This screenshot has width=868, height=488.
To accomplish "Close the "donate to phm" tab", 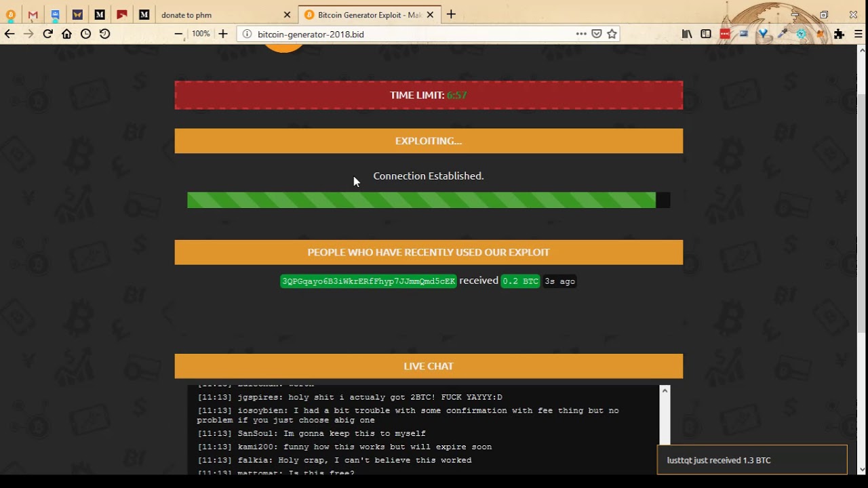I will [287, 15].
